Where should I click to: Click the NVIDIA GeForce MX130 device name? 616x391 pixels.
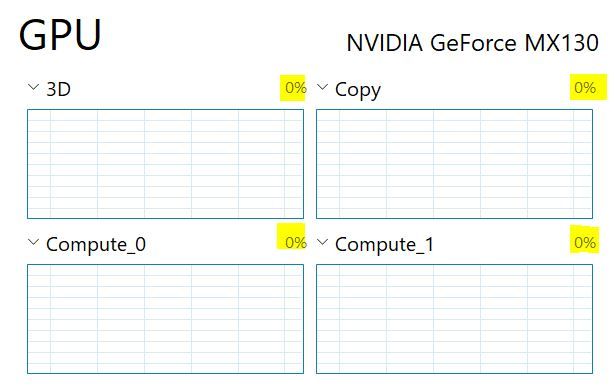pos(473,42)
